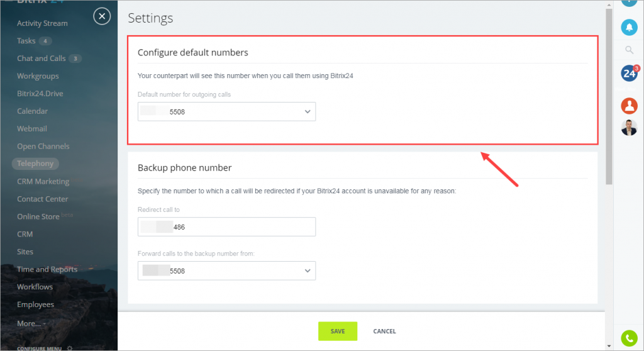Save the telephony settings
Image resolution: width=644 pixels, height=351 pixels.
338,331
